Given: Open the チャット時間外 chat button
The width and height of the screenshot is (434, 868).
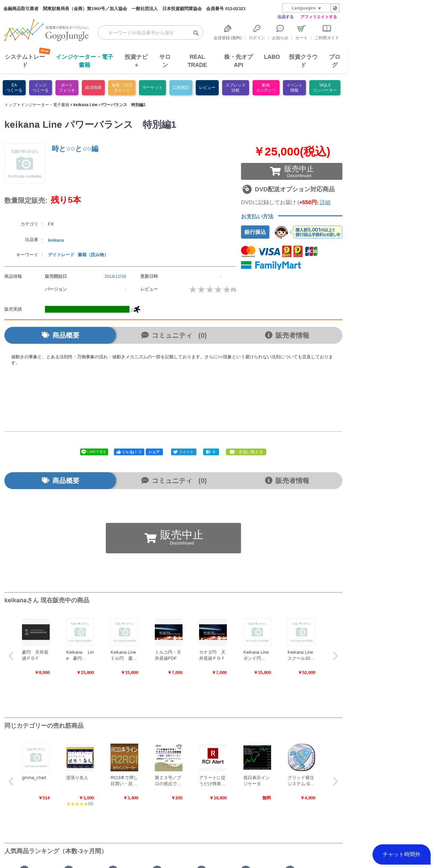Looking at the screenshot, I should (402, 854).
